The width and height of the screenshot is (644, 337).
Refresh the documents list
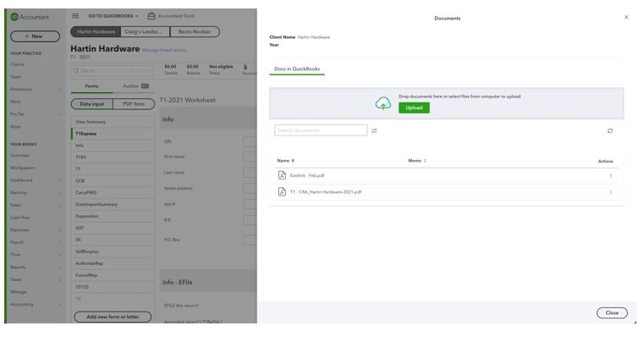610,130
